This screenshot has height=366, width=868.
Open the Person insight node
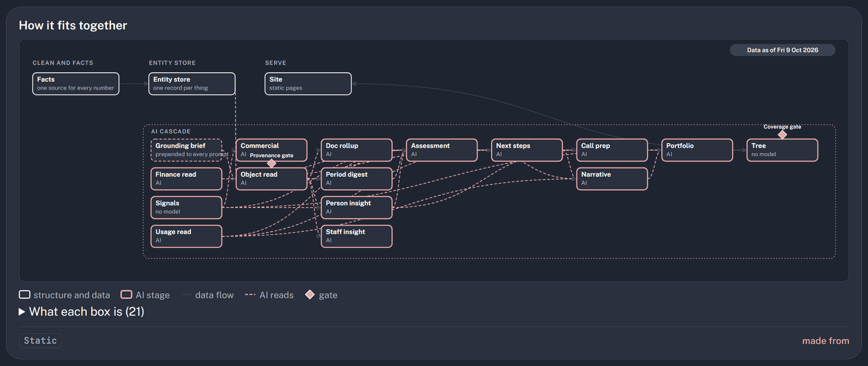point(356,208)
